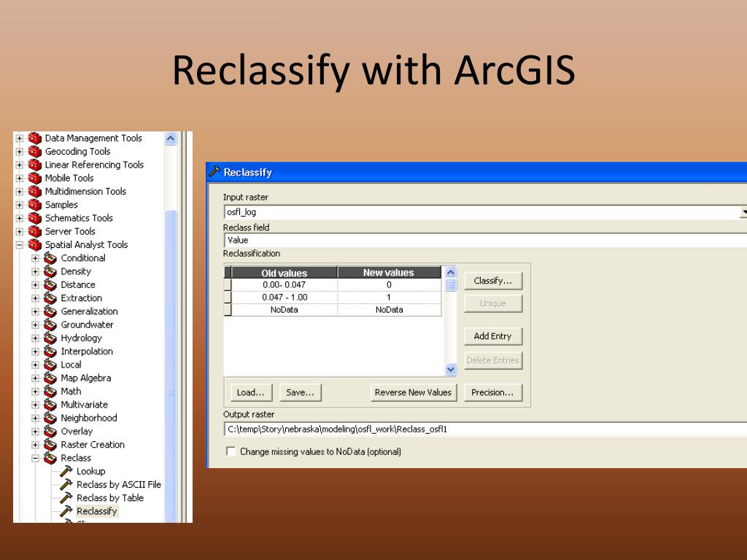Click the Reclass by ASCII File hammer icon
Image resolution: width=747 pixels, height=560 pixels.
point(66,485)
